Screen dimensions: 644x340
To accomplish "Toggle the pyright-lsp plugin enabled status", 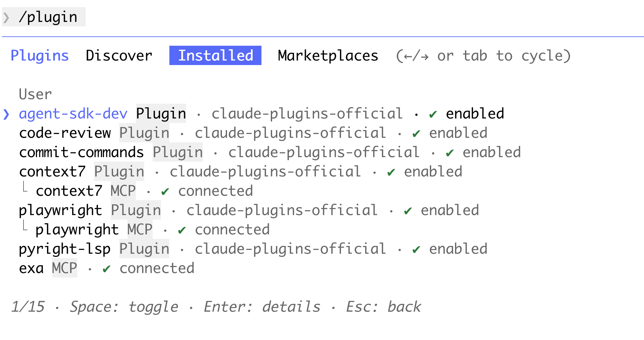I will (x=458, y=249).
